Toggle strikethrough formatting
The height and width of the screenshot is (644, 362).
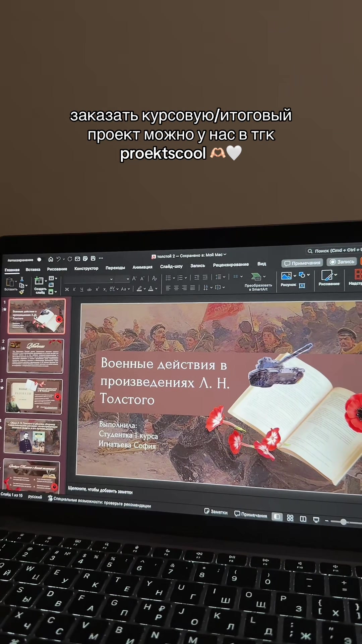point(89,289)
